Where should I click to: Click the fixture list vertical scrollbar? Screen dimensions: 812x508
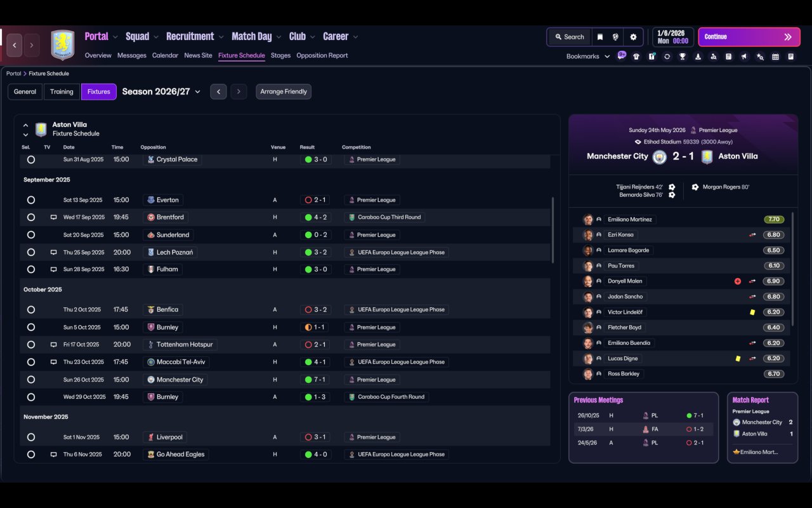click(553, 230)
